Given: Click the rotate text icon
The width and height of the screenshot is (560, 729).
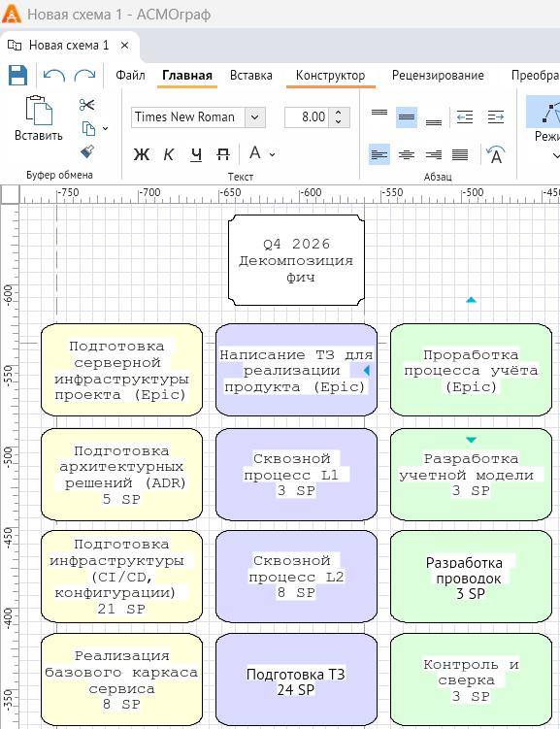Looking at the screenshot, I should [x=495, y=154].
